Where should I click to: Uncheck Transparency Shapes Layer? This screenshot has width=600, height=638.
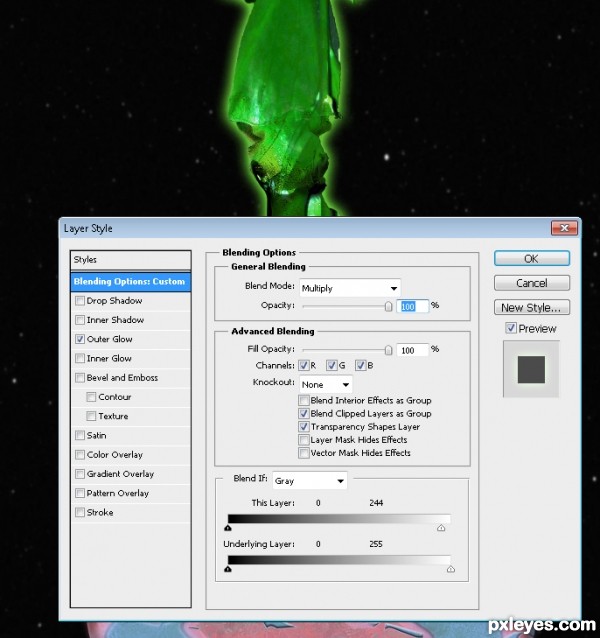pyautogui.click(x=304, y=426)
